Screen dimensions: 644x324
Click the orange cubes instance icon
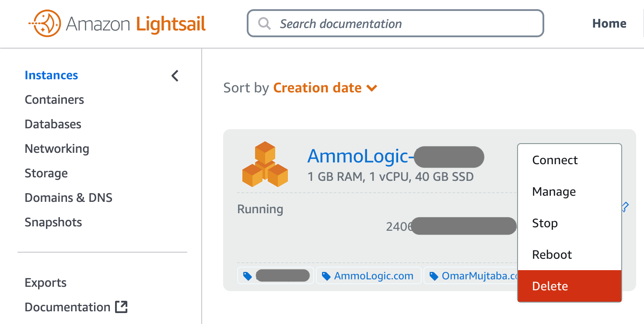pos(265,163)
